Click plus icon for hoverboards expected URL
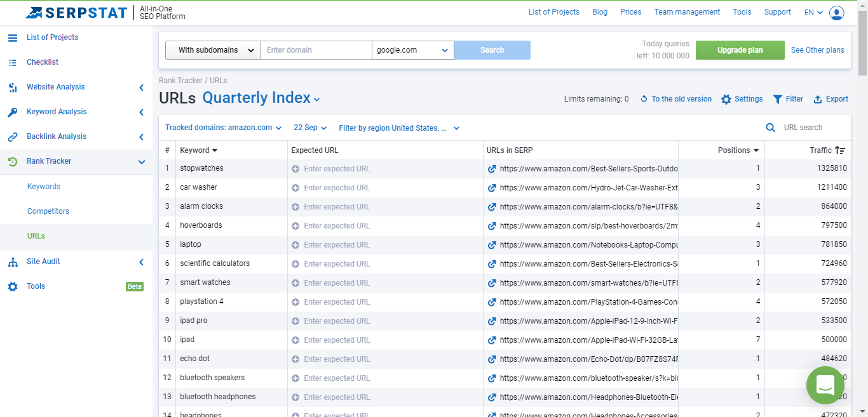This screenshot has height=417, width=868. [x=295, y=226]
